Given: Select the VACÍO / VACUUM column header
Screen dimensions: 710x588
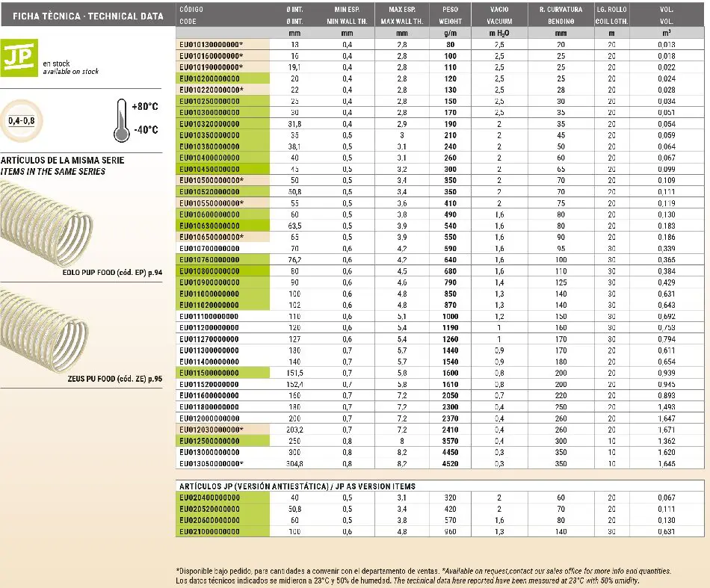Looking at the screenshot, I should pyautogui.click(x=500, y=15).
